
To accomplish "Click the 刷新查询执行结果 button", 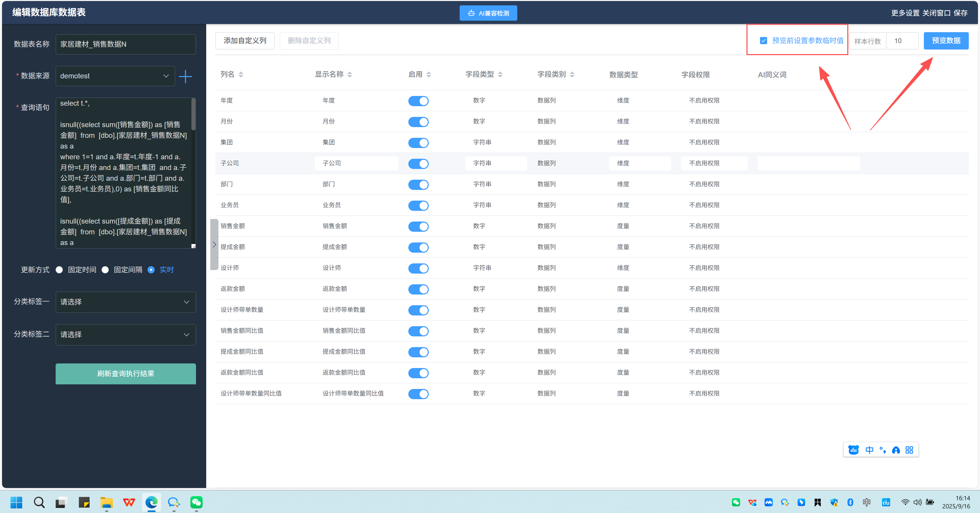I will pos(126,374).
